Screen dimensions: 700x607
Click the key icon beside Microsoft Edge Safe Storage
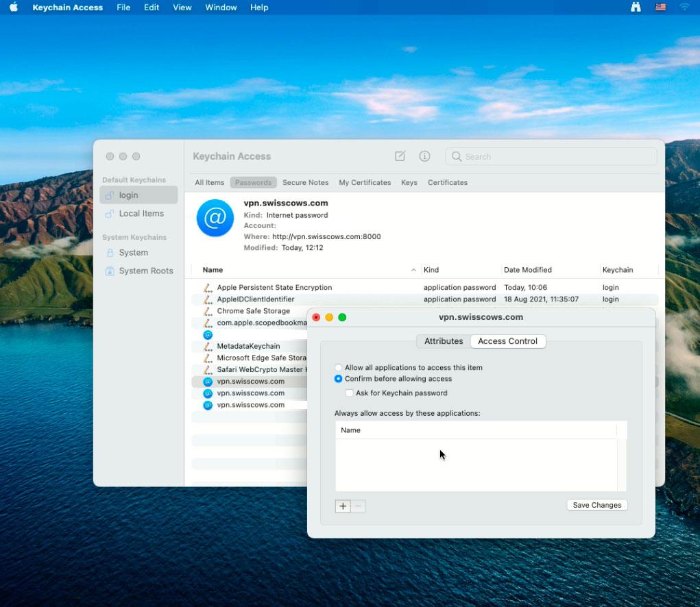(208, 358)
